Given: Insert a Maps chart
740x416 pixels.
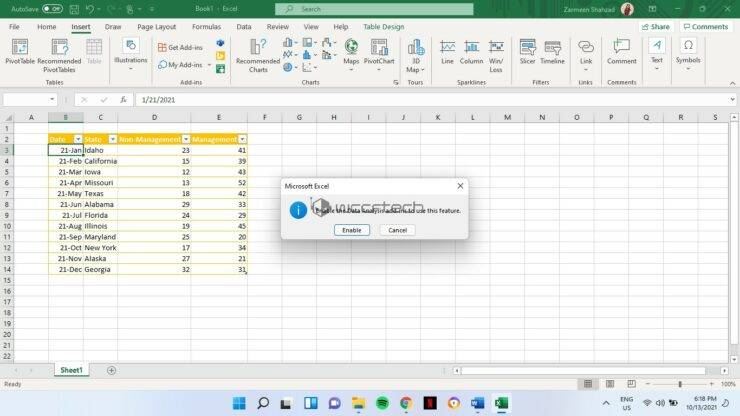Looking at the screenshot, I should (351, 55).
